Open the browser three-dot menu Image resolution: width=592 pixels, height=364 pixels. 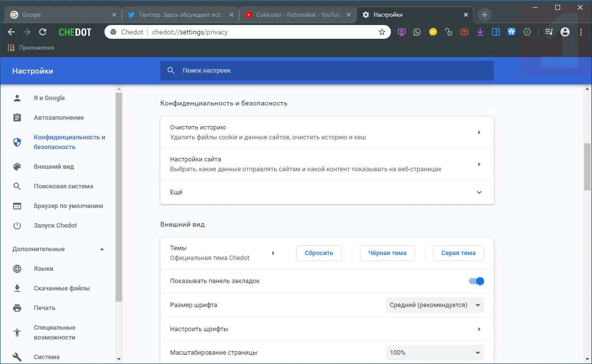point(581,32)
